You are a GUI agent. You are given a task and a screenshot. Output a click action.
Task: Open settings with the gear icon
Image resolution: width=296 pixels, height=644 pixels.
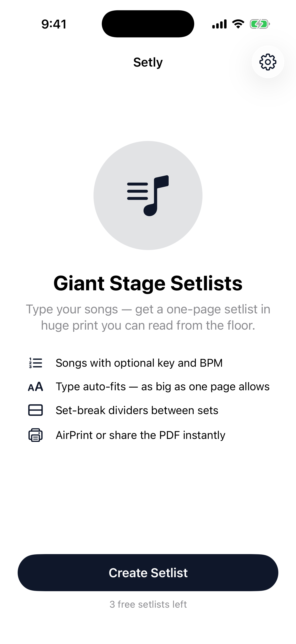click(x=268, y=62)
